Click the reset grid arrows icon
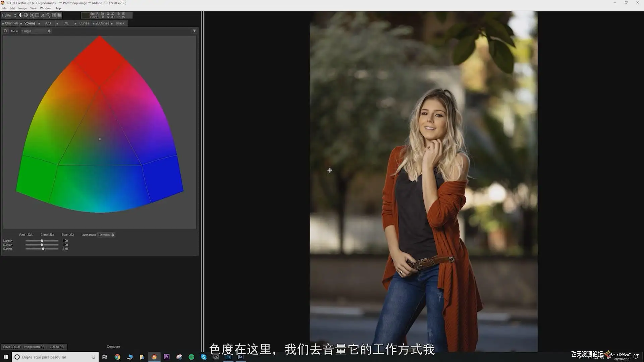Image resolution: width=644 pixels, height=362 pixels. point(32,15)
